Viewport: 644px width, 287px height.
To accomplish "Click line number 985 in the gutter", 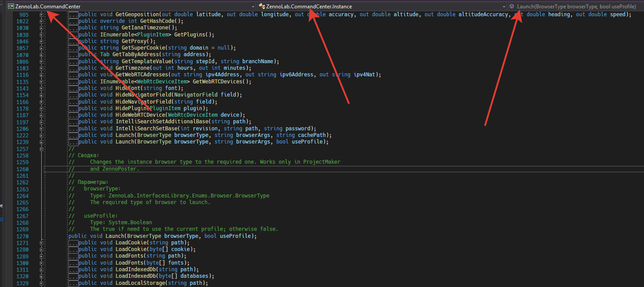I will 24,14.
